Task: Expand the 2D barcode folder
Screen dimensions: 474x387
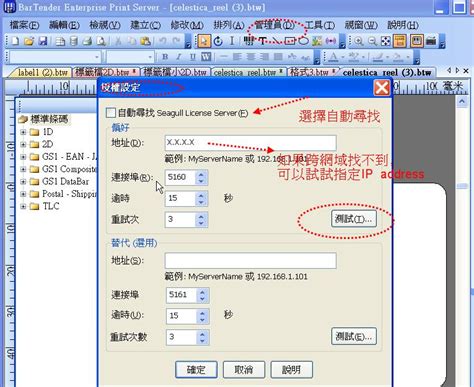Action: (23, 144)
